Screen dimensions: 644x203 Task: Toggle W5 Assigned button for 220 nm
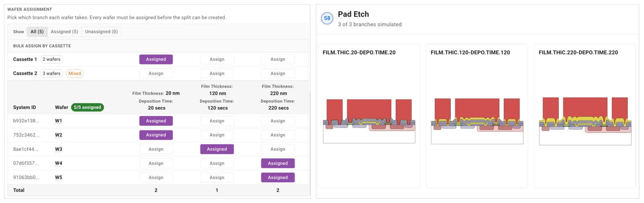point(278,177)
